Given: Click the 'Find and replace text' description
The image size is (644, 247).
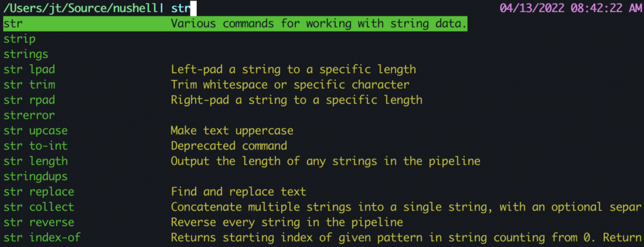Looking at the screenshot, I should (238, 192).
